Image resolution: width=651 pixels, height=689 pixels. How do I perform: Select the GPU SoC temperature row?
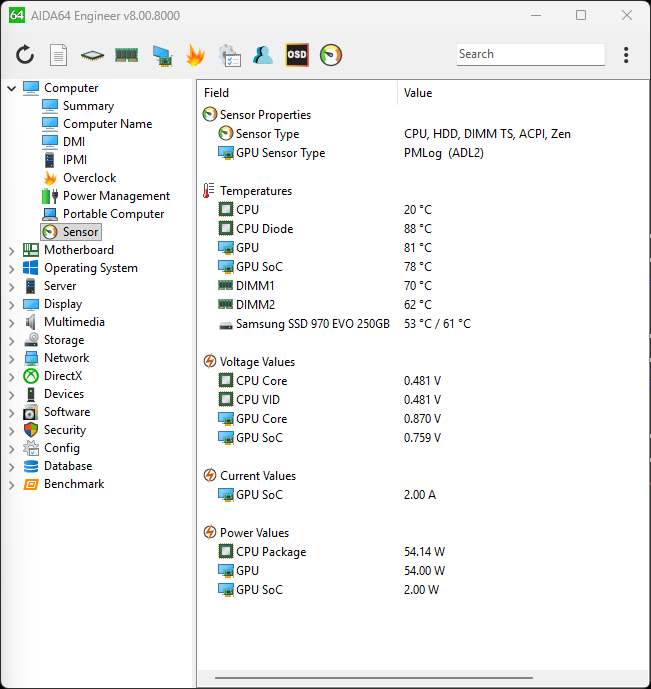coord(423,267)
